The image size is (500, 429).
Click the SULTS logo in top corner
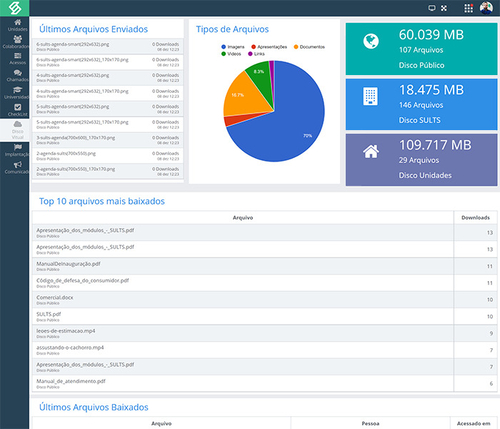(x=15, y=8)
